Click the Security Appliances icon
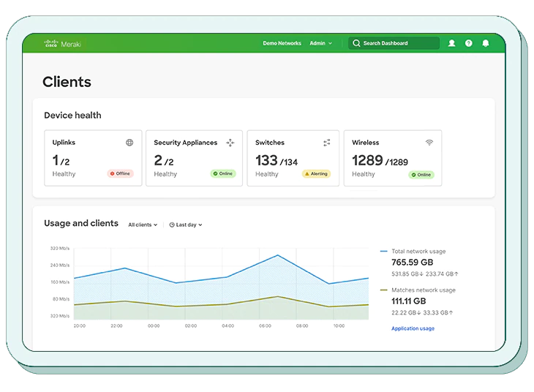The height and width of the screenshot is (392, 534). pyautogui.click(x=230, y=143)
